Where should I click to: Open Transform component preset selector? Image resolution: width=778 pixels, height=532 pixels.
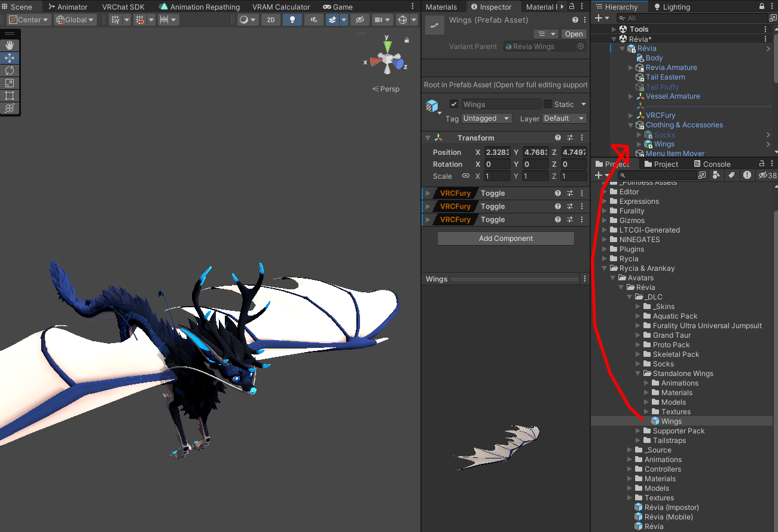click(570, 138)
